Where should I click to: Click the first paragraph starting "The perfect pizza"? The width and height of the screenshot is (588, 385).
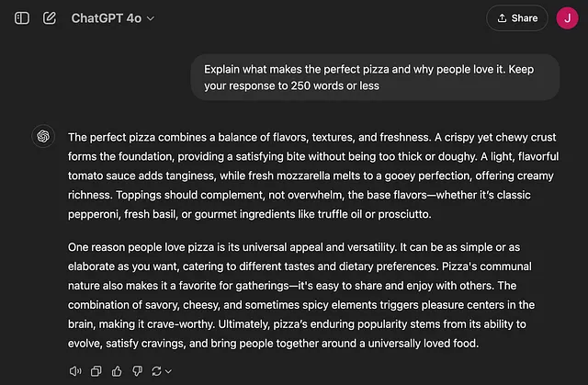point(313,176)
